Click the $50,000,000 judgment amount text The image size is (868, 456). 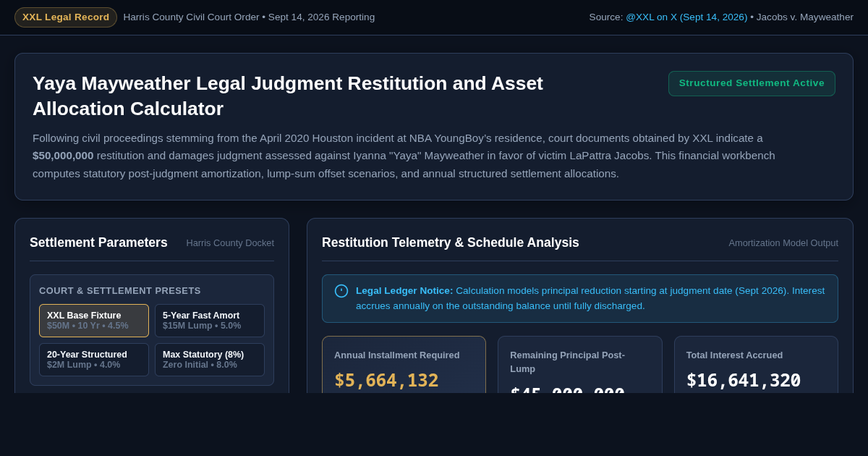coord(63,156)
